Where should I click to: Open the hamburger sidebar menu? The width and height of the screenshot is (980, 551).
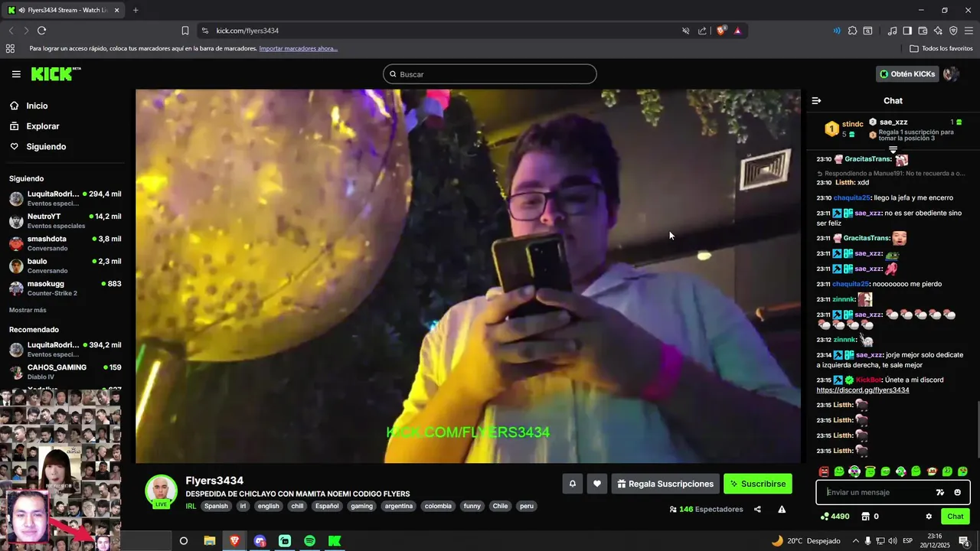point(16,74)
